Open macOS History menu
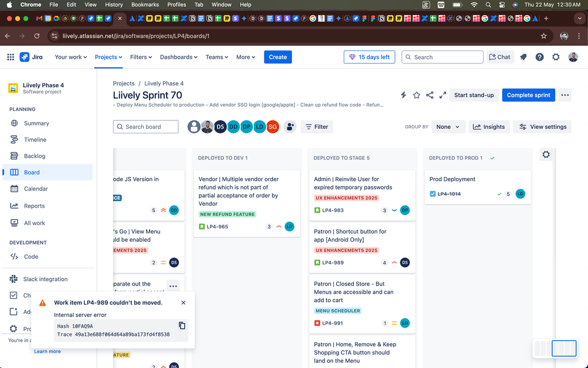This screenshot has height=368, width=588. [x=114, y=5]
